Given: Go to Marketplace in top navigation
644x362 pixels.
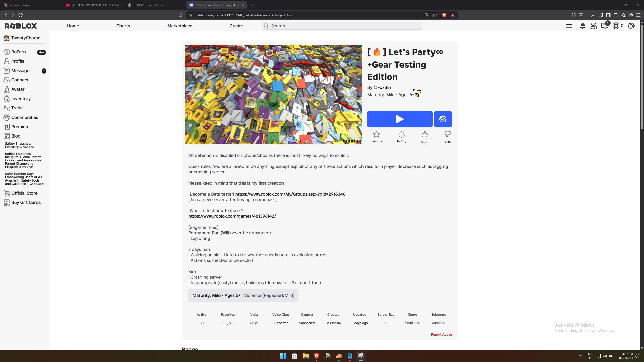Looking at the screenshot, I should pos(180,26).
